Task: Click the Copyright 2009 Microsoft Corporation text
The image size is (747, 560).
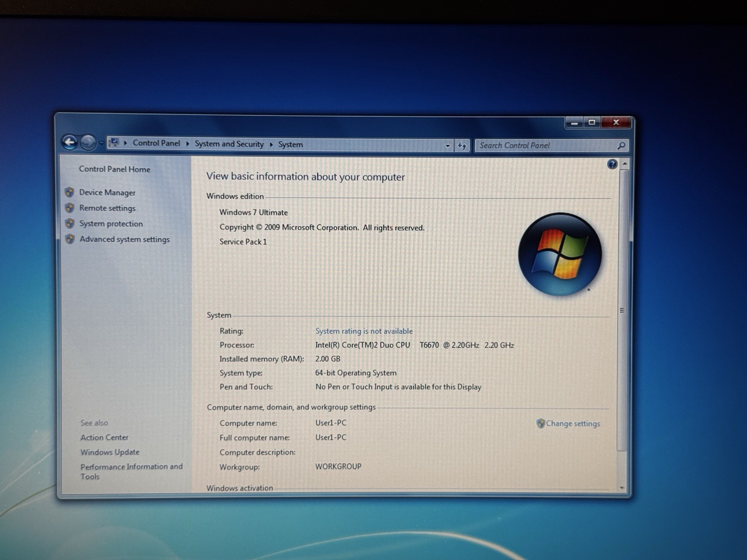Action: 322,228
